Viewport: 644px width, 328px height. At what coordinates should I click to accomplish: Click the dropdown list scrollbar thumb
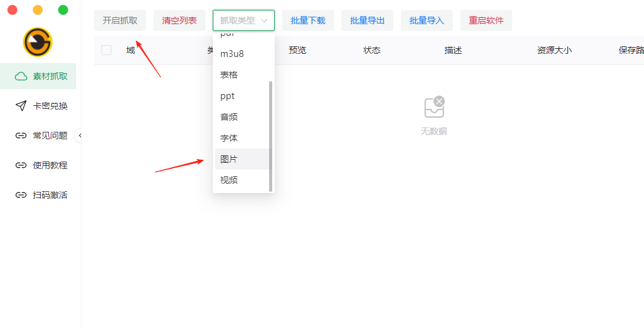coord(271,136)
